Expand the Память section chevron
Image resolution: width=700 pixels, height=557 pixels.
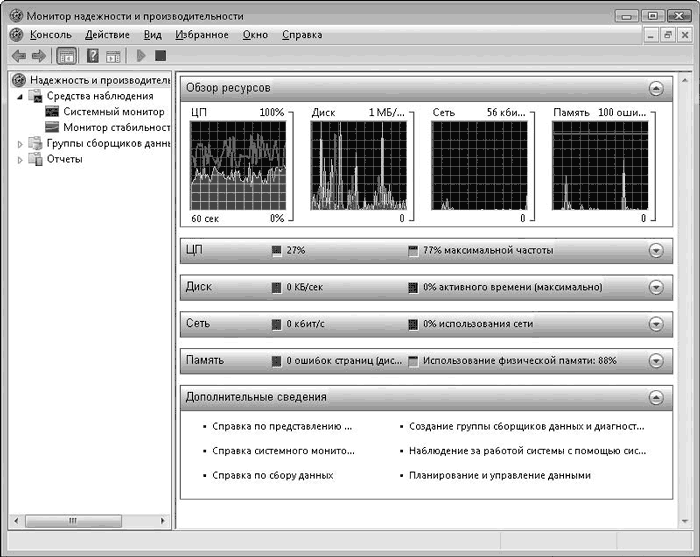(x=656, y=360)
